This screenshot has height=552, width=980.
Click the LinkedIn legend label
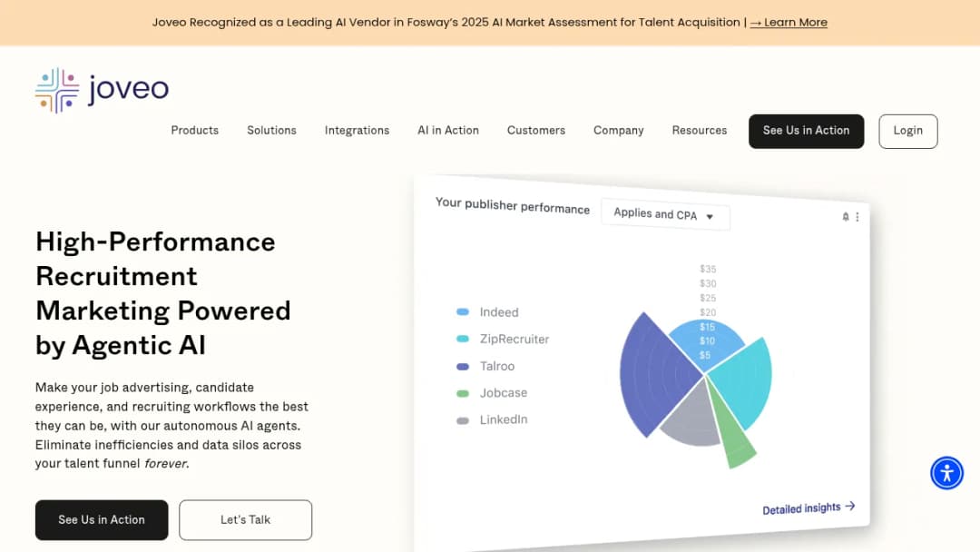point(504,419)
